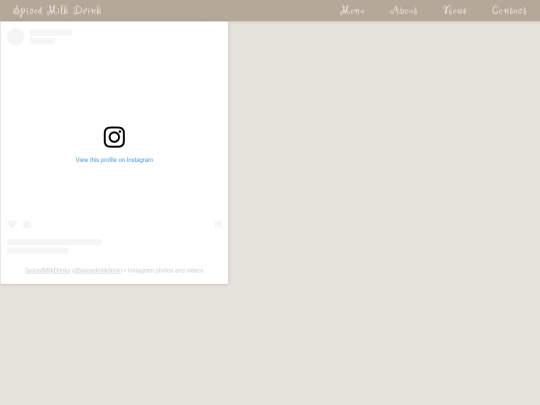Click the heart like icon placeholder
The width and height of the screenshot is (540, 405).
[x=12, y=224]
